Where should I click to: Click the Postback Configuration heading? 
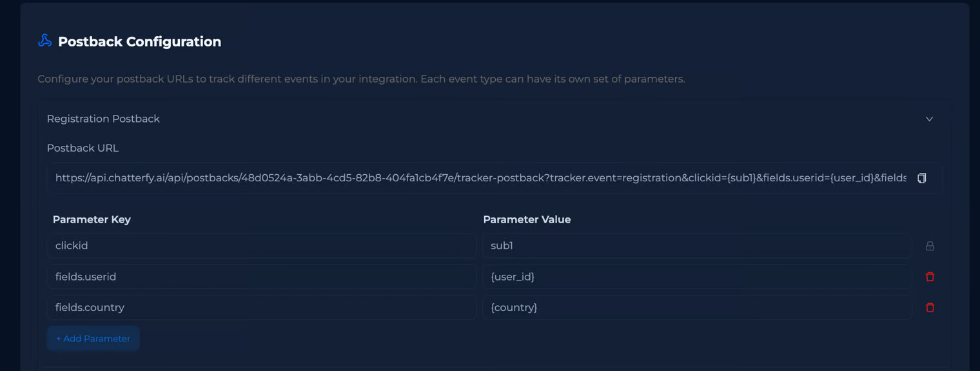[x=139, y=41]
